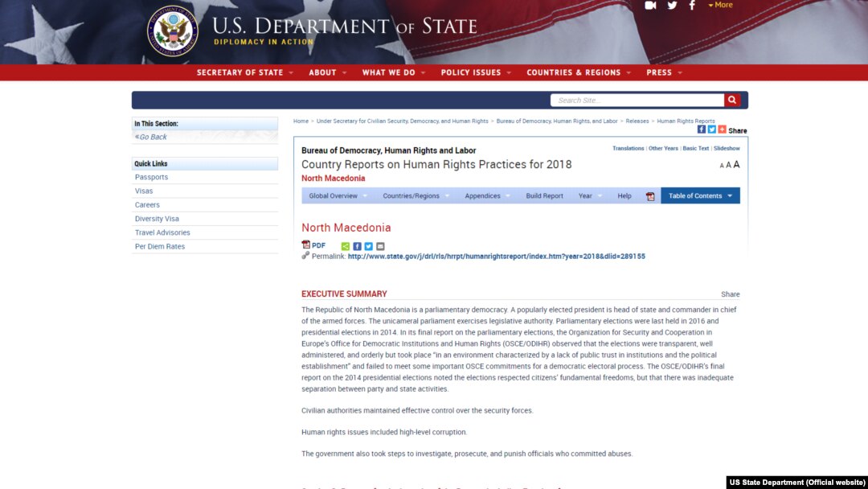Share page via Twitter icon near breadcrumb

[x=712, y=129]
